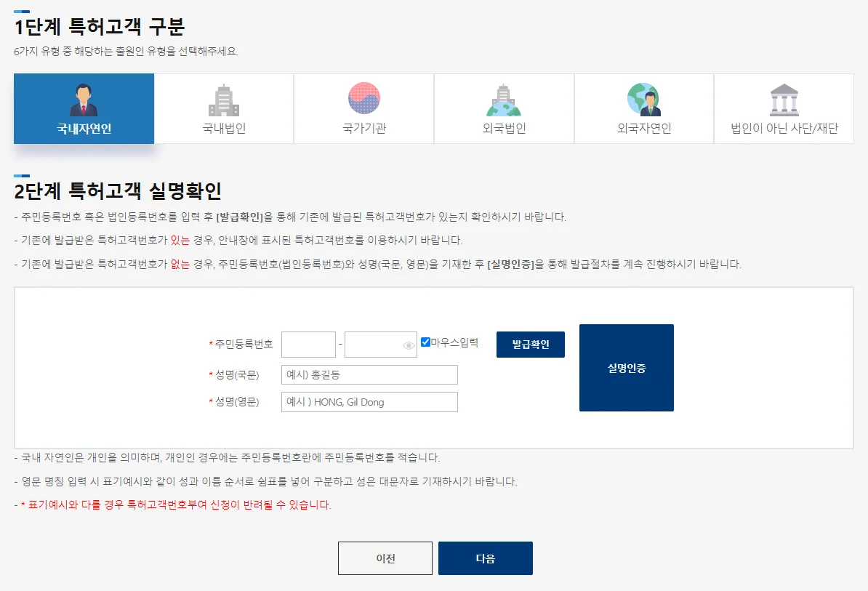Click the gray building icon for 국내법인
This screenshot has height=591, width=868.
(x=224, y=100)
